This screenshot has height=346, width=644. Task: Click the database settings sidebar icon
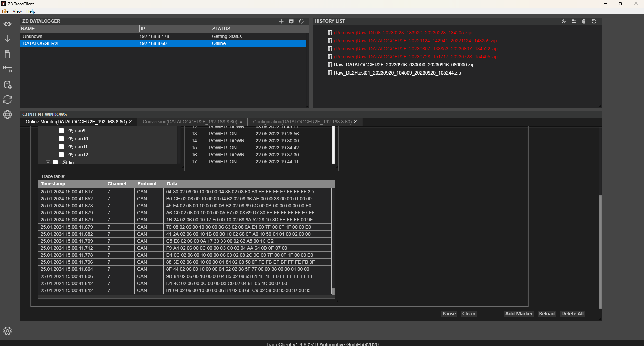pos(7,85)
